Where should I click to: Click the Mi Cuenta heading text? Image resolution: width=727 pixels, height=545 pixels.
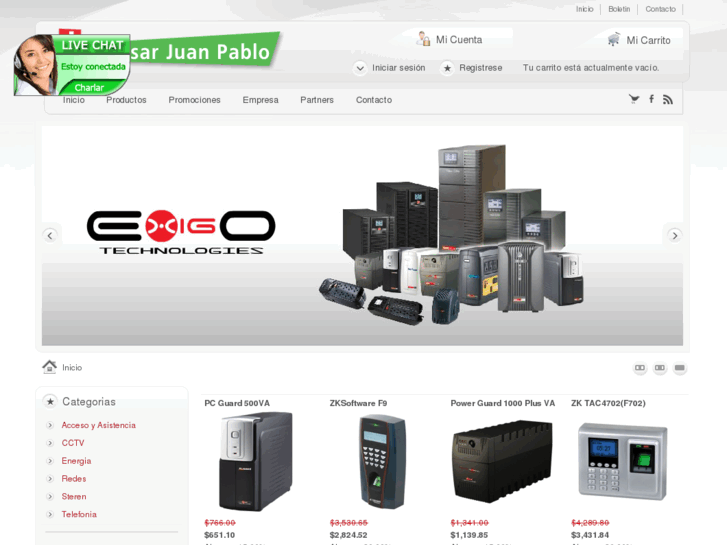click(459, 40)
